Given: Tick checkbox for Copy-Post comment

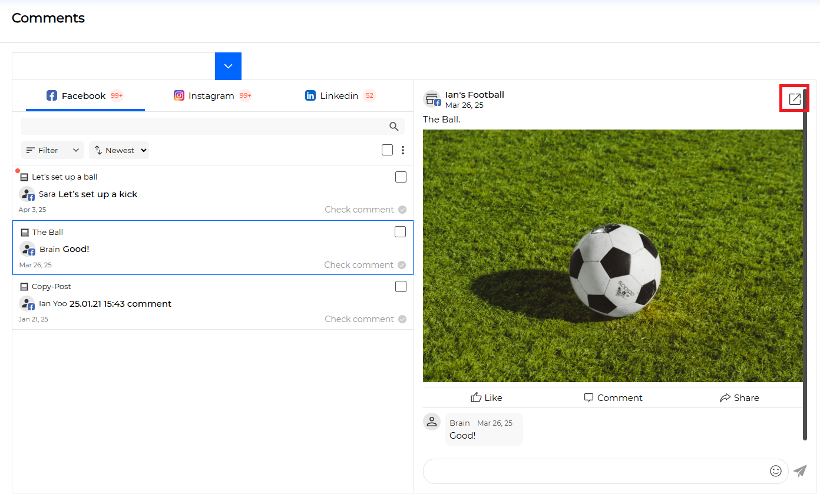Looking at the screenshot, I should 401,287.
